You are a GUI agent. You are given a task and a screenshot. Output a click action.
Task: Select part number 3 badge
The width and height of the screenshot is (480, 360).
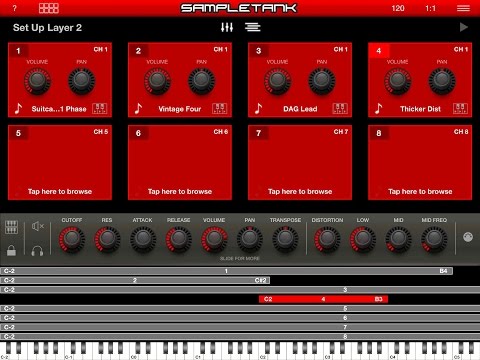click(x=258, y=51)
